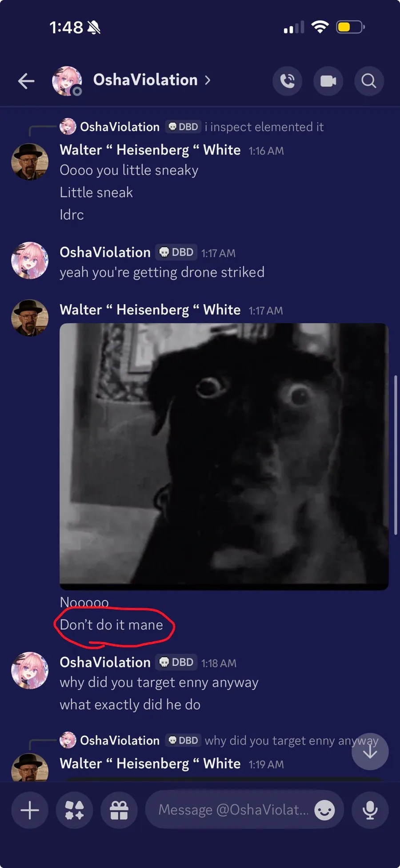Open the gift icon
Screen dimensions: 400x868
tap(119, 810)
